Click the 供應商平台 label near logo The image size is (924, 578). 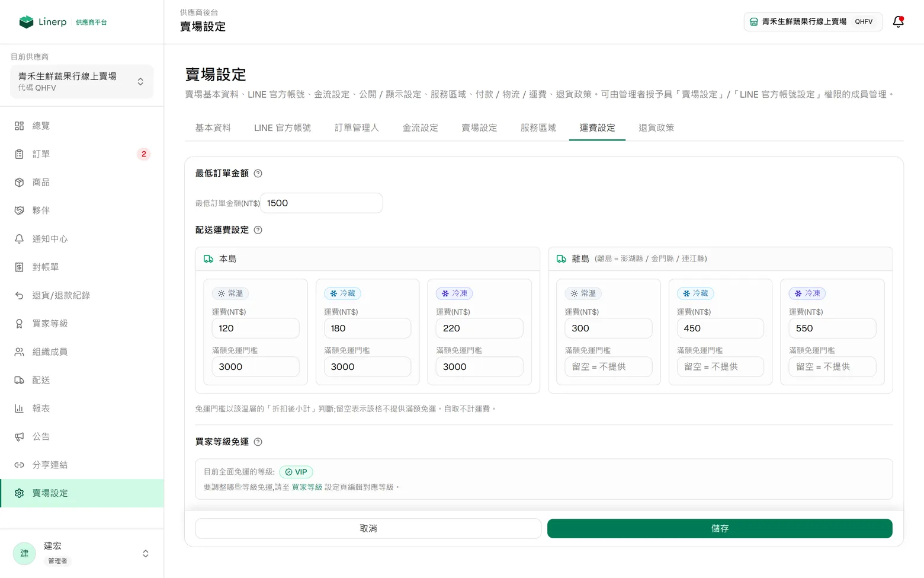91,23
